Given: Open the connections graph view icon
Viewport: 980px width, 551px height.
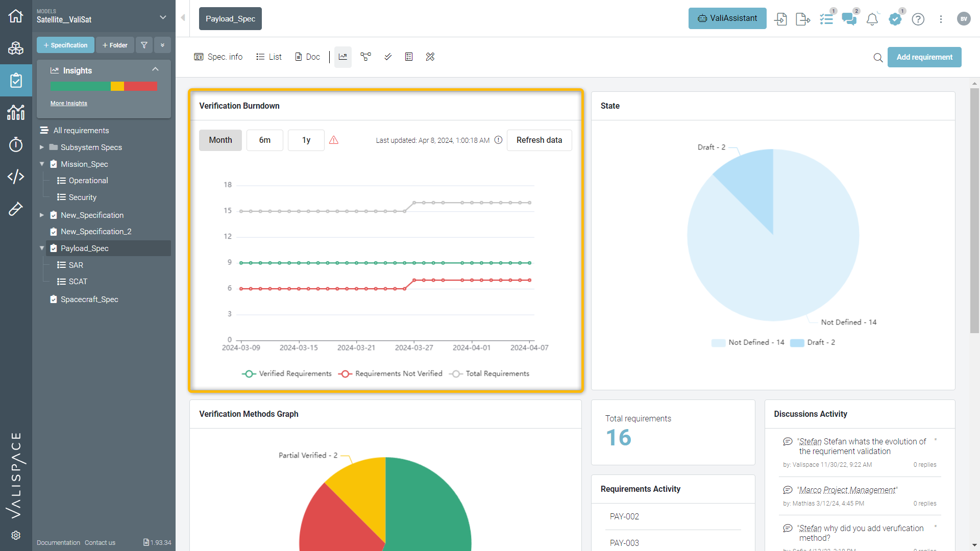Looking at the screenshot, I should [365, 57].
